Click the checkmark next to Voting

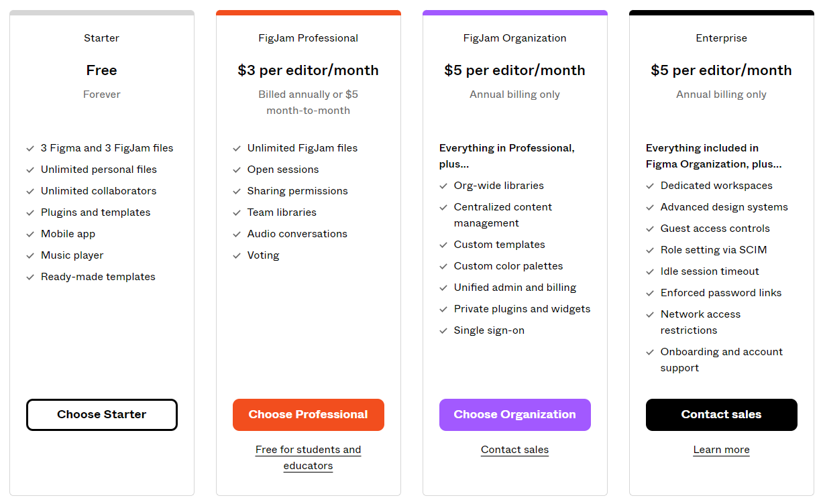237,256
